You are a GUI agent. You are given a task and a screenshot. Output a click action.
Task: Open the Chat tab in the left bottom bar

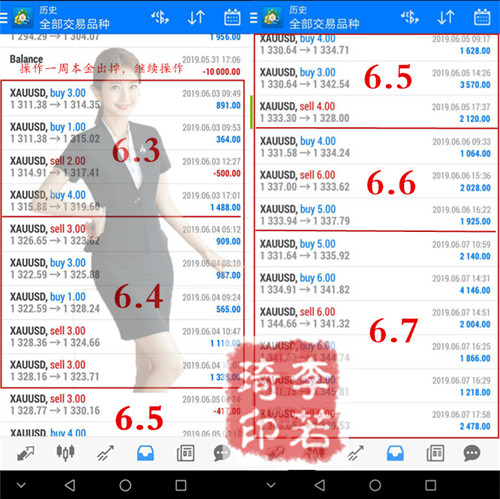pyautogui.click(x=222, y=453)
